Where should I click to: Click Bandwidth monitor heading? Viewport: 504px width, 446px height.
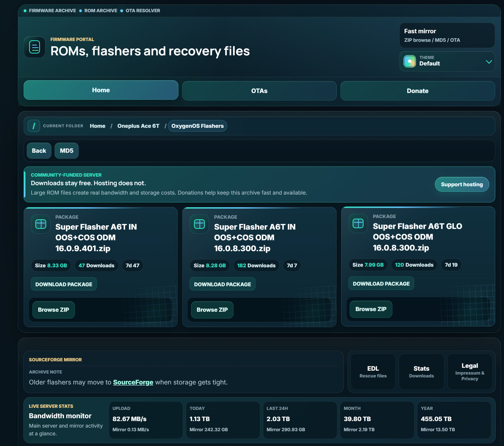(60, 416)
